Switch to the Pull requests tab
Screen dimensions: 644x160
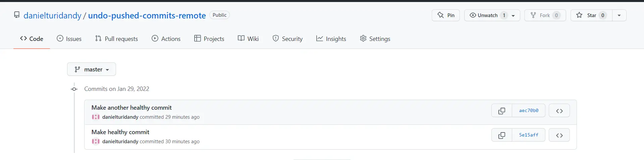pyautogui.click(x=116, y=39)
